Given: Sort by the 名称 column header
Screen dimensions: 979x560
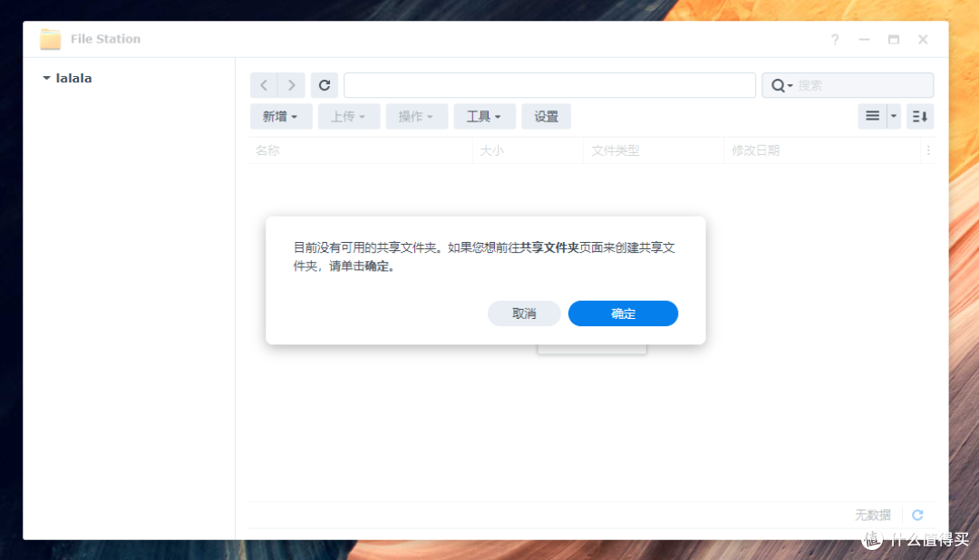Looking at the screenshot, I should (361, 150).
